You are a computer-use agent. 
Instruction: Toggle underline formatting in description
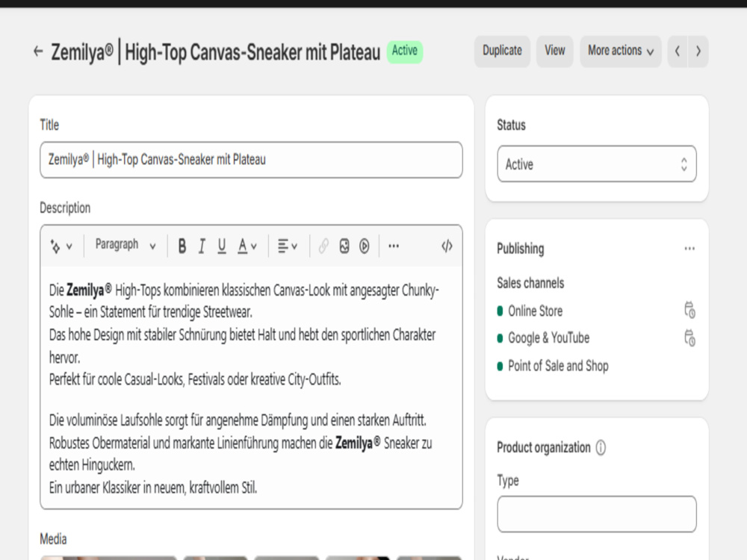point(222,246)
